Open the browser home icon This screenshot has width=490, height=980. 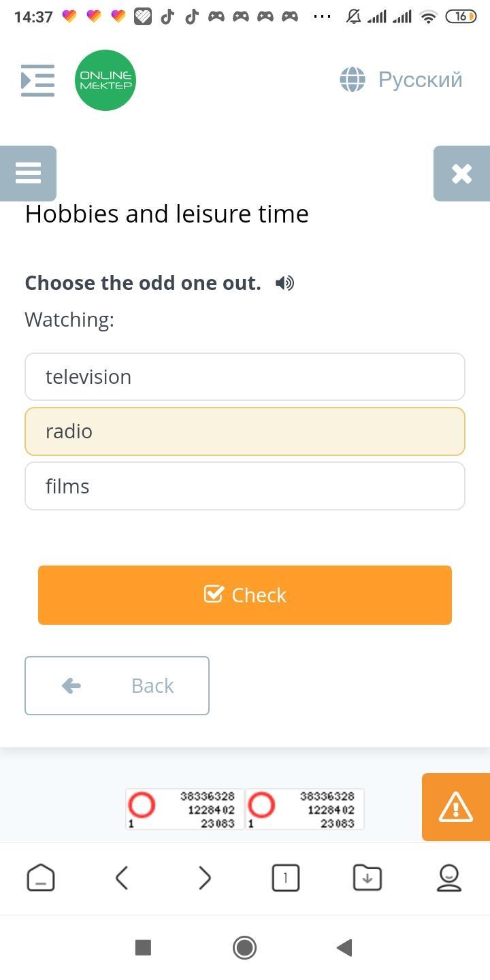(x=41, y=878)
